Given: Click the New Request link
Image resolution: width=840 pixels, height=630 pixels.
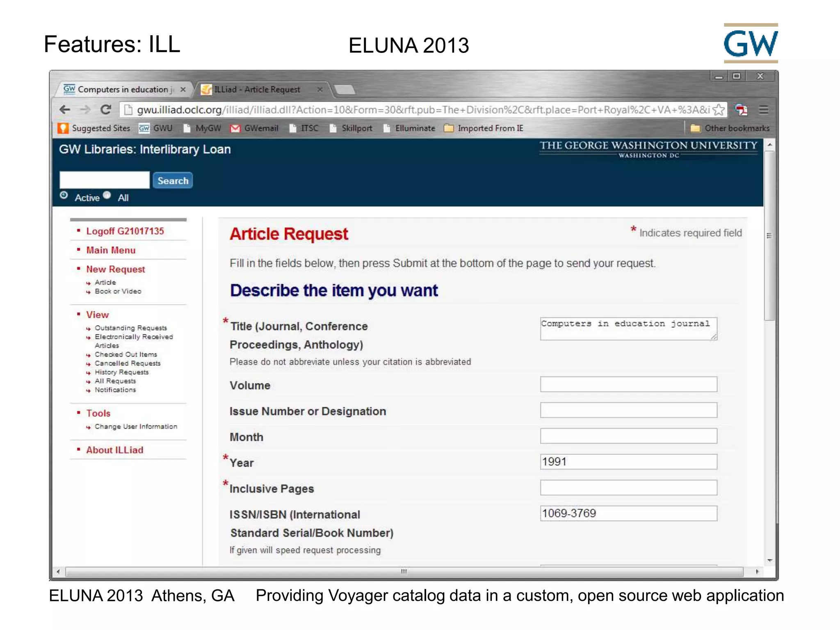Looking at the screenshot, I should pos(116,269).
